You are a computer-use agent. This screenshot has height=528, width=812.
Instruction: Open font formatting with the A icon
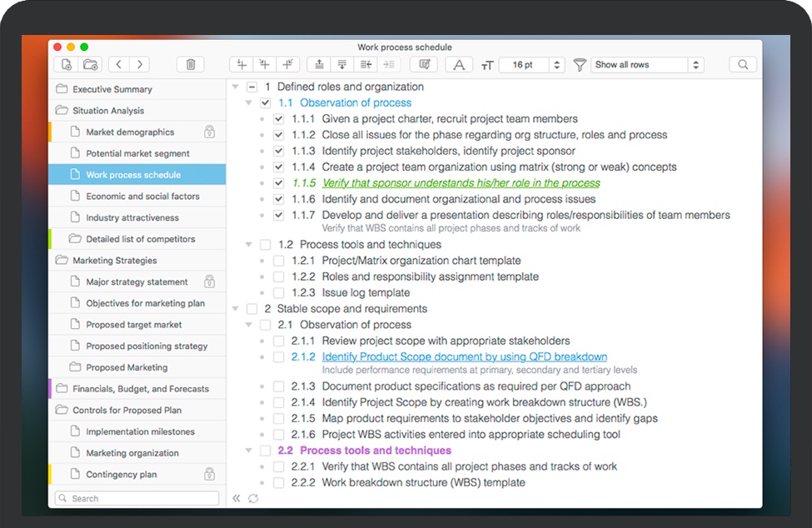pyautogui.click(x=459, y=64)
